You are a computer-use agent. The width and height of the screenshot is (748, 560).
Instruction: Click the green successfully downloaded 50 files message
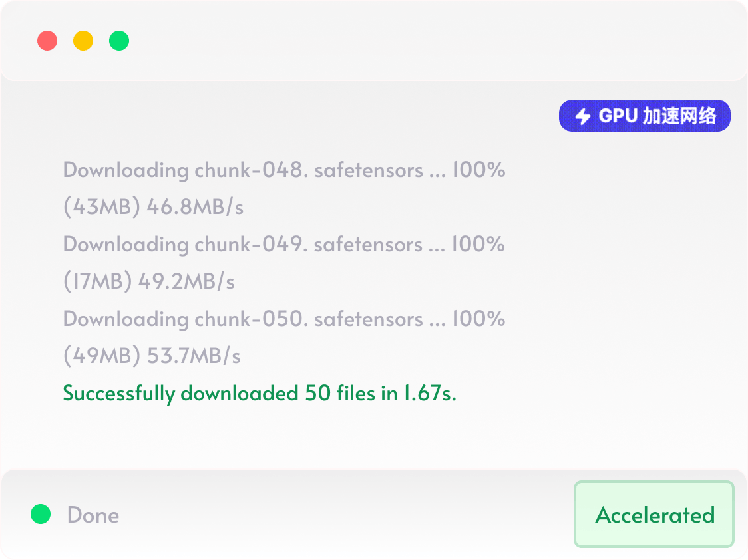[x=260, y=394]
